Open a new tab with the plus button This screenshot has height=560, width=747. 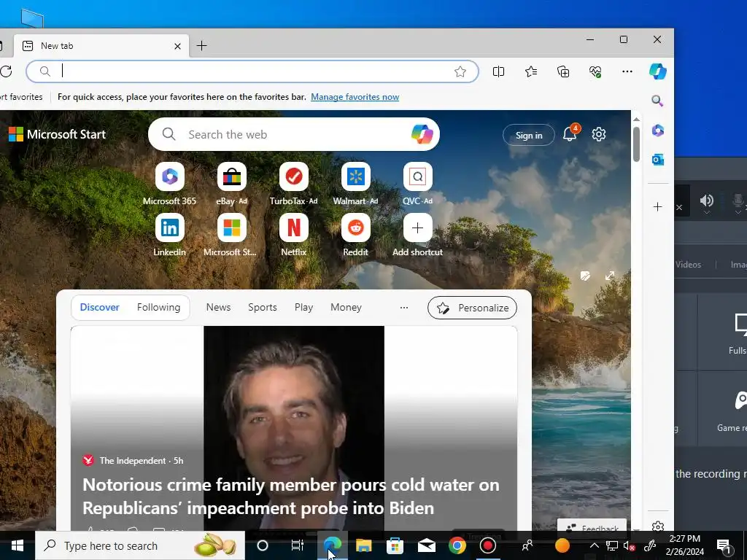201,46
